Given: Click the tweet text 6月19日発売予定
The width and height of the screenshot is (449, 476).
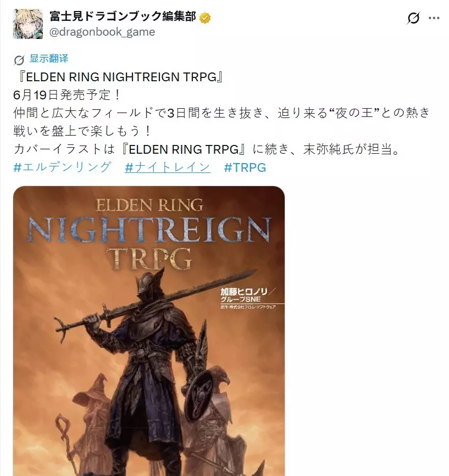Looking at the screenshot, I should (x=67, y=95).
